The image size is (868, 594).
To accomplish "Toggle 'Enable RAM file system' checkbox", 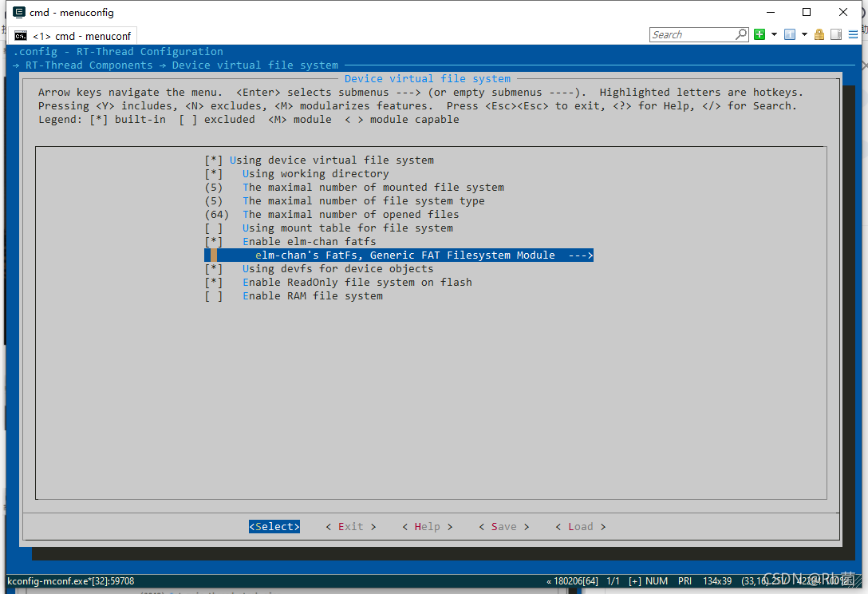I will point(214,296).
